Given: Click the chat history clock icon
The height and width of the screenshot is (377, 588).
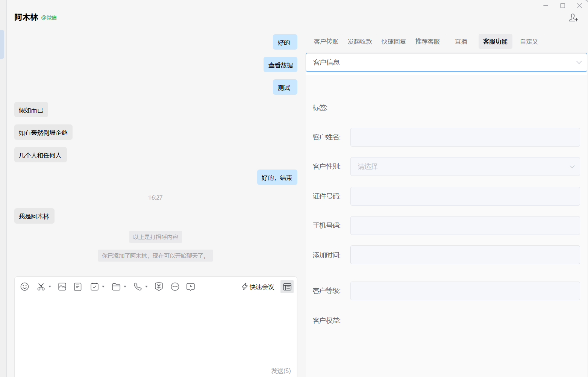Looking at the screenshot, I should point(191,287).
